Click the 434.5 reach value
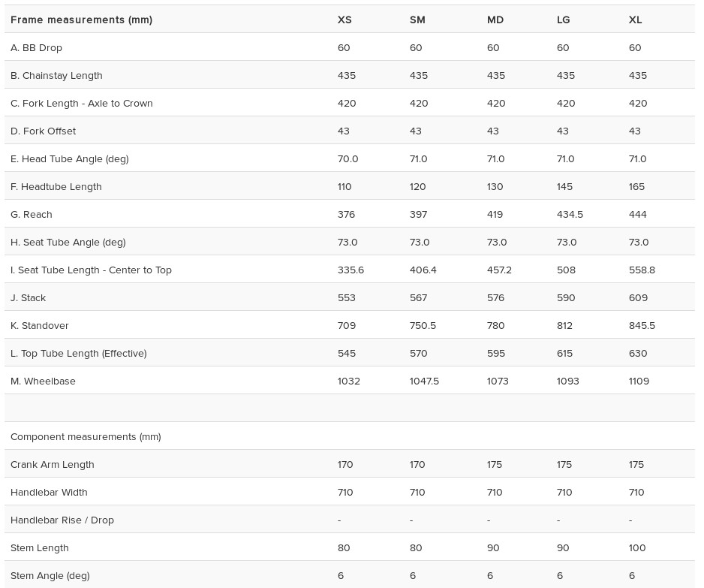 (570, 214)
